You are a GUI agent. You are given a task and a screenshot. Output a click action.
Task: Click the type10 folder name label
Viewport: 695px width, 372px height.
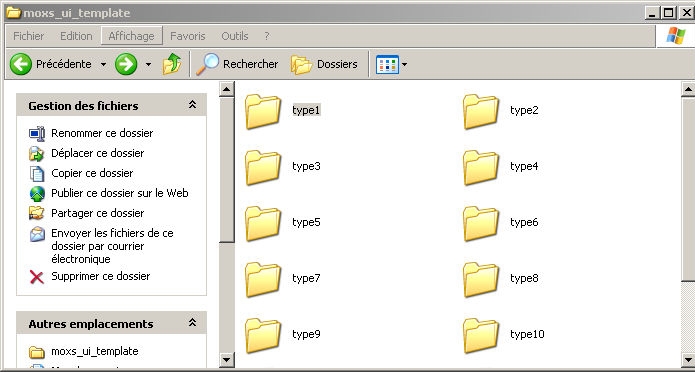click(x=527, y=334)
